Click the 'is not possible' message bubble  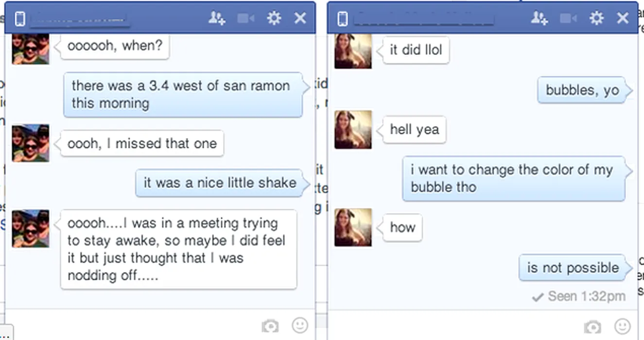point(573,268)
